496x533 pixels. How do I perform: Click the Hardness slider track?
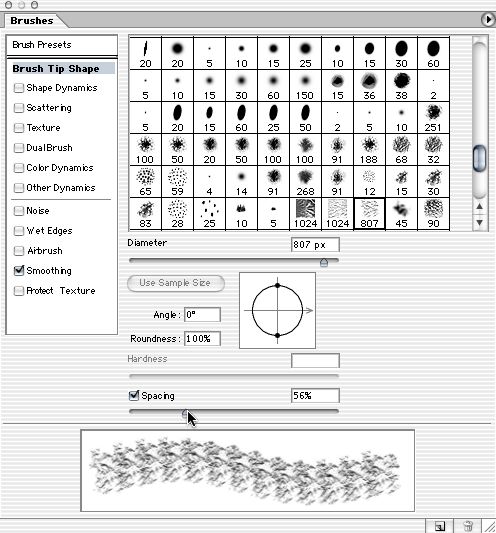tap(234, 376)
